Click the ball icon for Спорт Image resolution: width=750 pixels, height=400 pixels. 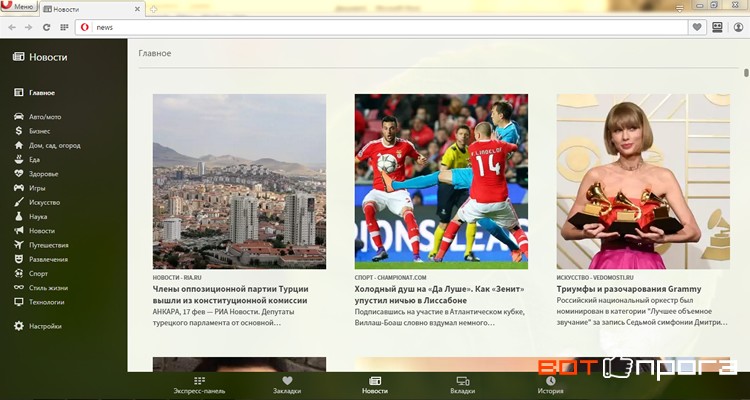pyautogui.click(x=19, y=273)
